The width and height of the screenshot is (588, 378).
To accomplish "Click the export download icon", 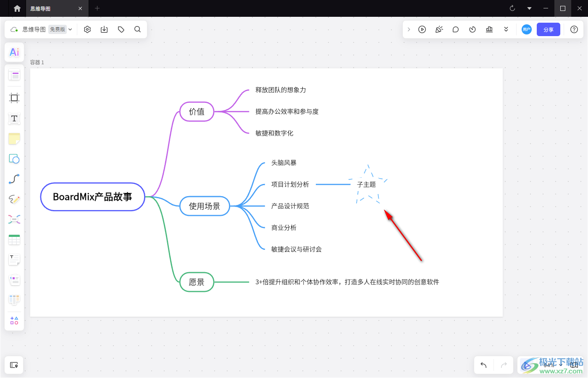I will 104,29.
